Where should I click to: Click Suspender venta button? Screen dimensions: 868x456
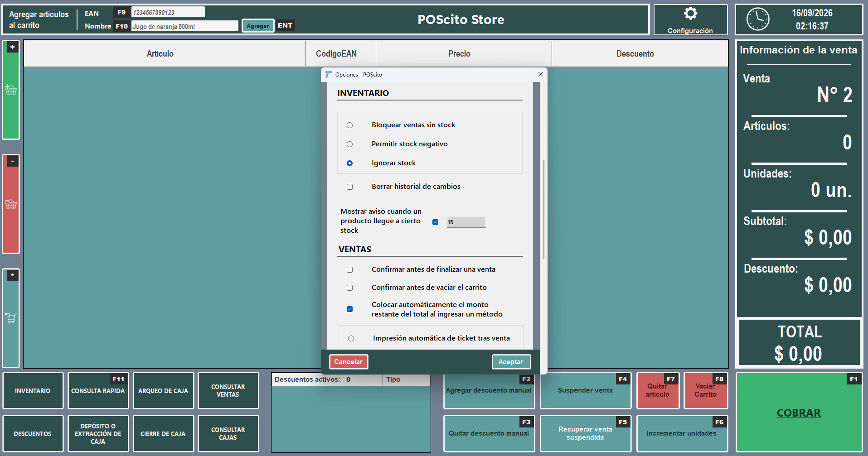[585, 390]
